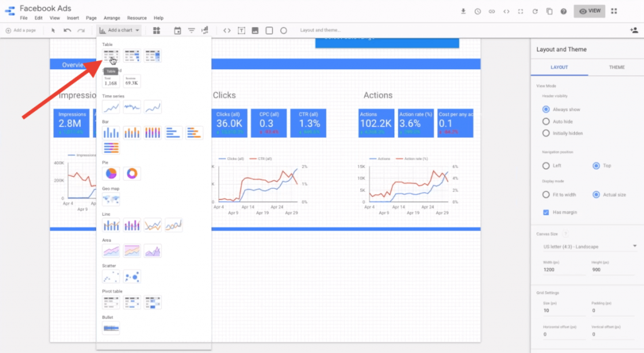The image size is (644, 353).
Task: Set navigation position to Top
Action: 596,165
